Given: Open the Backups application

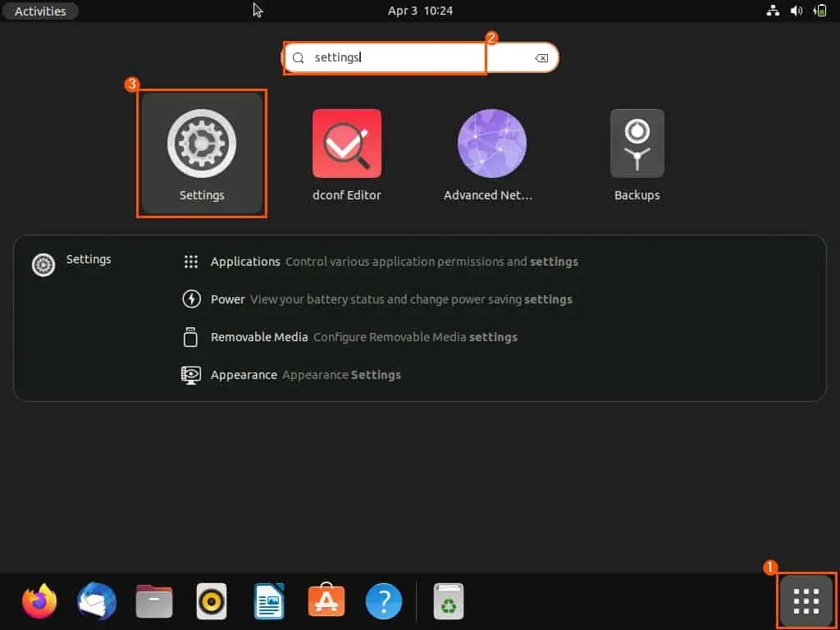Looking at the screenshot, I should pyautogui.click(x=637, y=144).
